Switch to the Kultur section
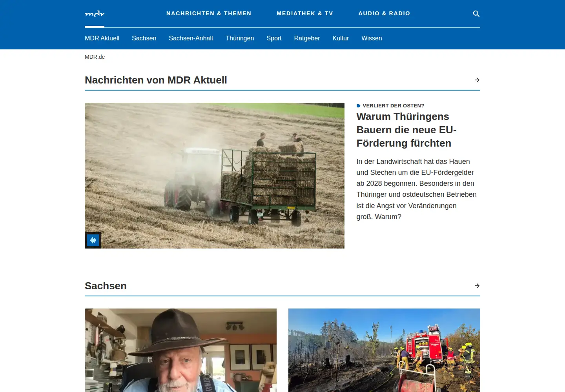This screenshot has height=392, width=565. (x=341, y=38)
